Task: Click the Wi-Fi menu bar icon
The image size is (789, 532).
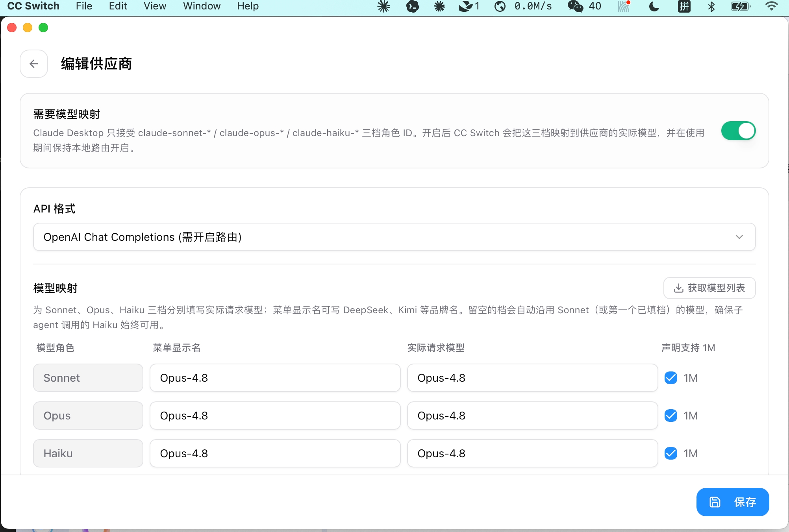Action: [771, 6]
